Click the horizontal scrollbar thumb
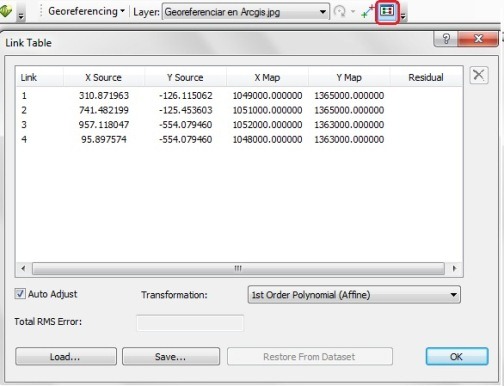This screenshot has width=504, height=386. click(x=238, y=268)
